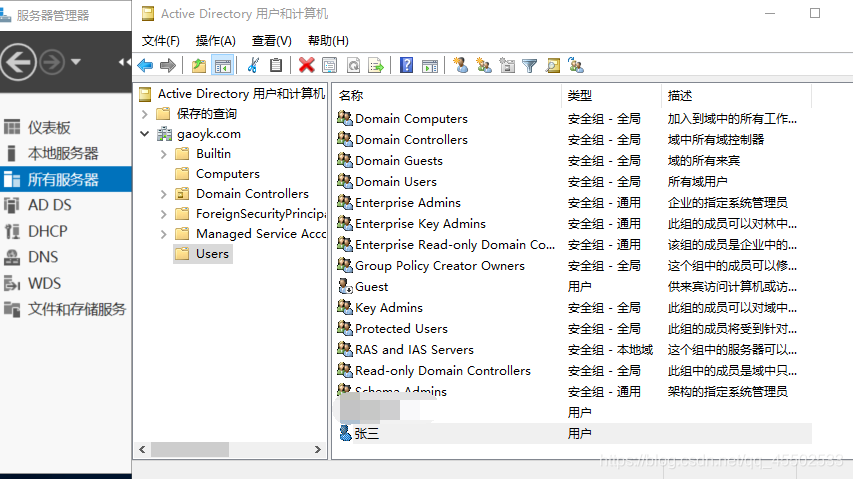This screenshot has width=853, height=479.
Task: Open the 查看(V) menu
Action: 271,41
